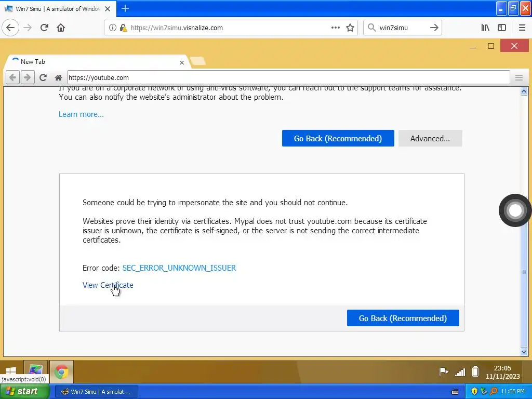Submit the win7simu search with arrow
The height and width of the screenshot is (399, 532).
(434, 28)
